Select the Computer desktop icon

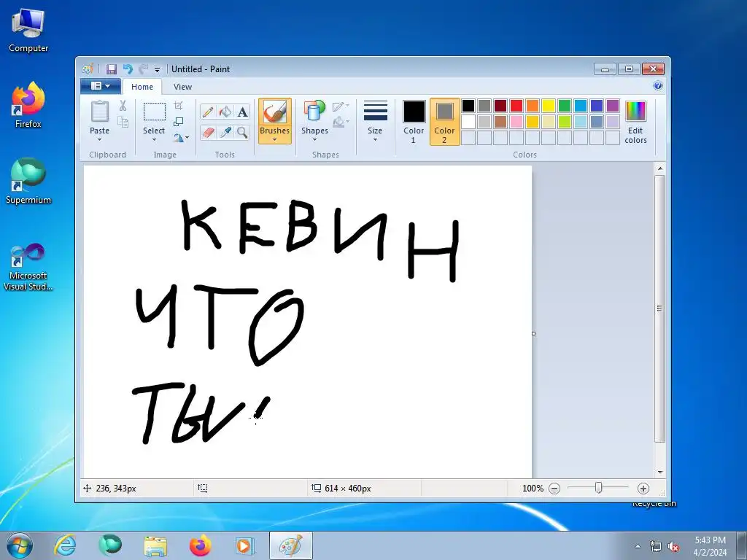coord(28,31)
